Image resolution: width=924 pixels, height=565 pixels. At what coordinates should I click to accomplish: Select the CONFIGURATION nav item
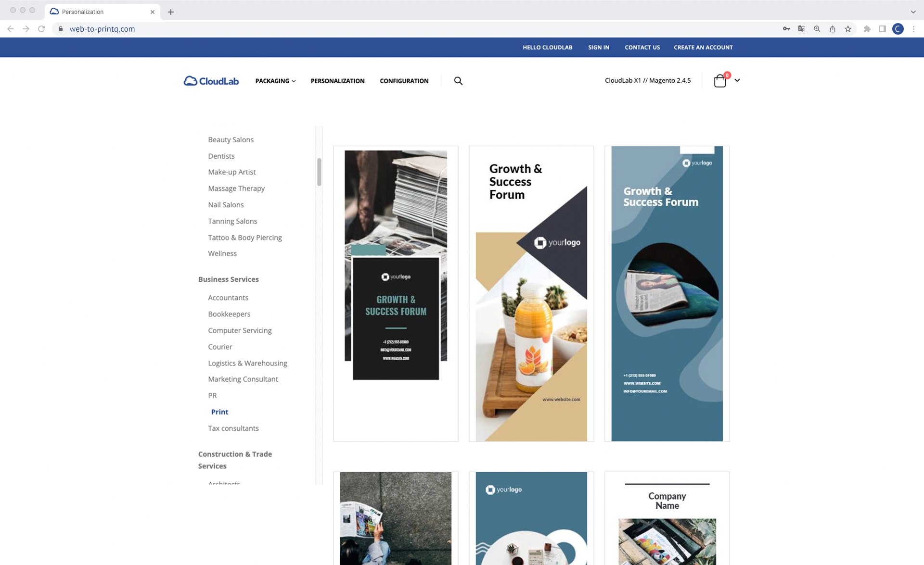click(x=404, y=81)
